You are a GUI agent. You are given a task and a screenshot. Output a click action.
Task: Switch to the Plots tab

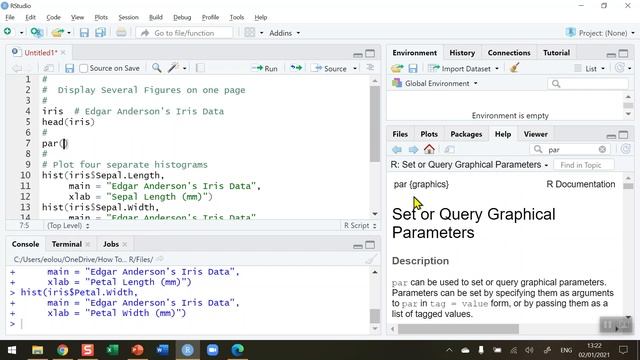tap(429, 134)
